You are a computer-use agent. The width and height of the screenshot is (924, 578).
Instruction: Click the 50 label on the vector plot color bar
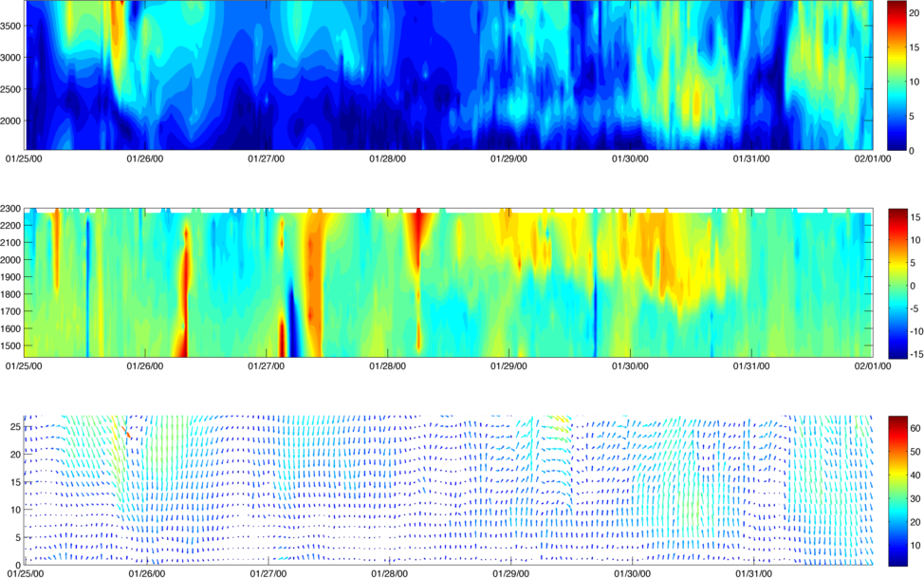click(915, 452)
